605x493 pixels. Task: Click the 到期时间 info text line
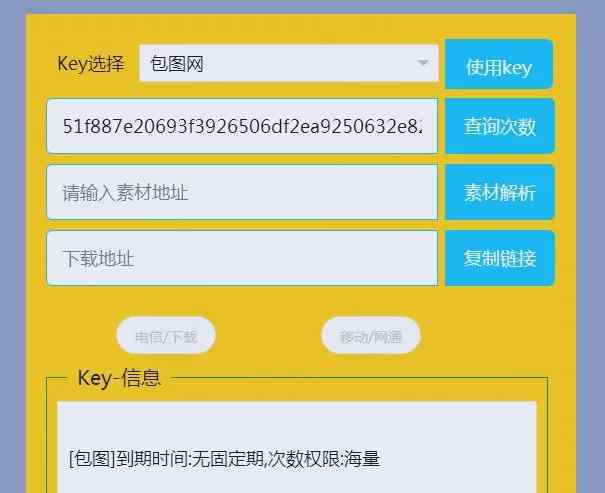click(x=225, y=459)
